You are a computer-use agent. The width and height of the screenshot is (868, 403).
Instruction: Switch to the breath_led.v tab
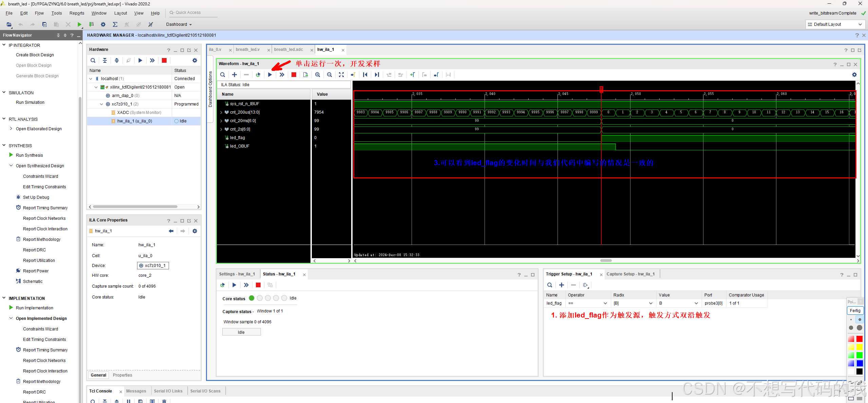pos(248,50)
